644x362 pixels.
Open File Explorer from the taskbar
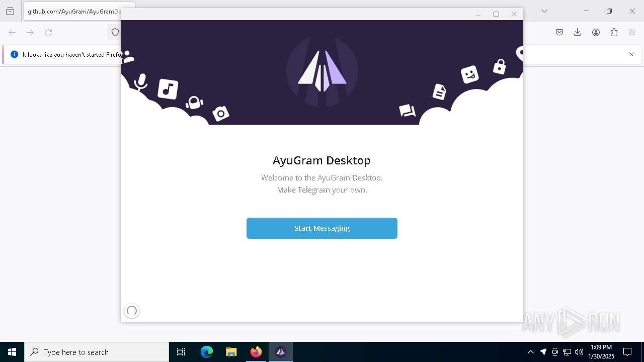(x=231, y=352)
